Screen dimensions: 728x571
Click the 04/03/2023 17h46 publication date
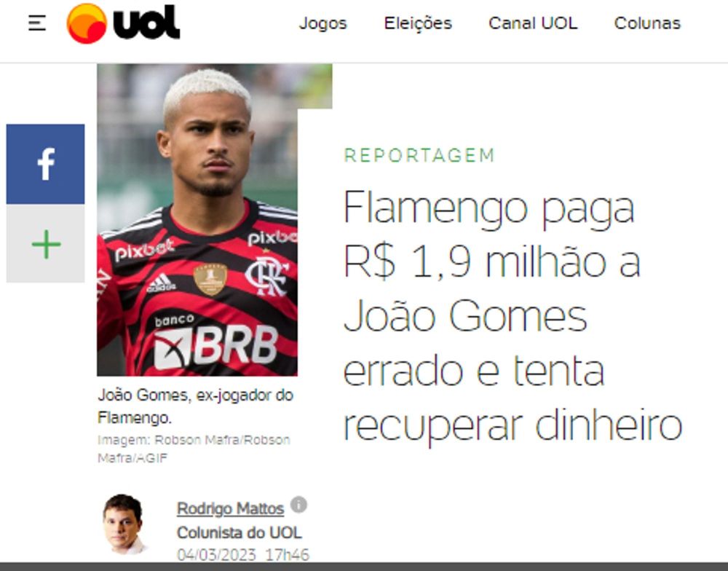[243, 555]
